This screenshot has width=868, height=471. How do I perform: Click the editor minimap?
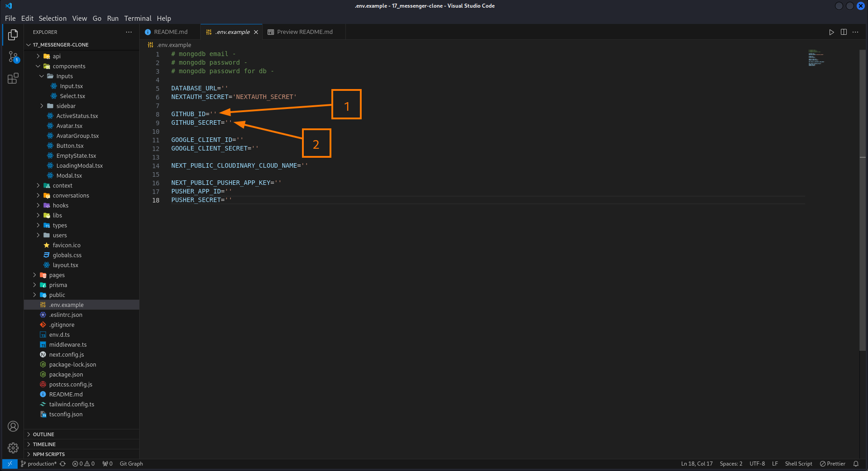(x=816, y=58)
